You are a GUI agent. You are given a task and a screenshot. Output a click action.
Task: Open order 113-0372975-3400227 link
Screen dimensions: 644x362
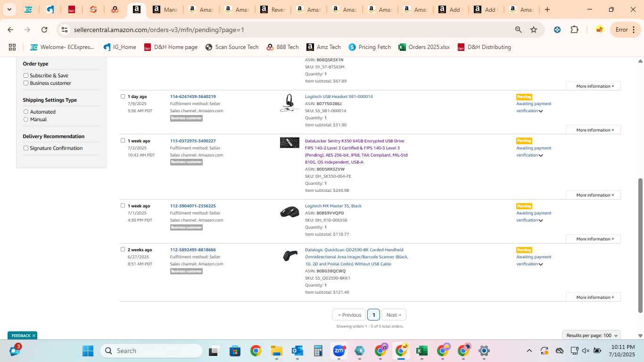(x=193, y=141)
